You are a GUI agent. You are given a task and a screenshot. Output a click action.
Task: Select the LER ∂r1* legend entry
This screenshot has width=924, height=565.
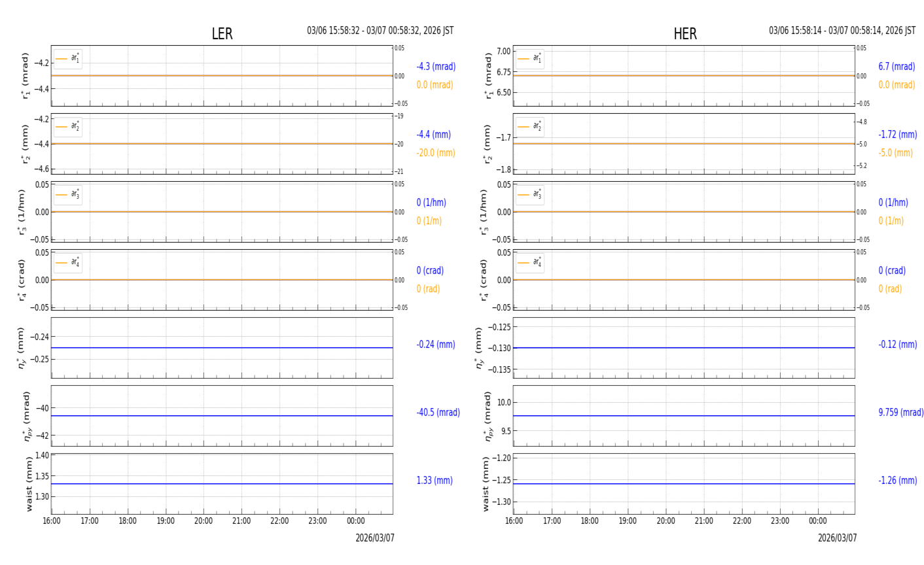point(68,59)
